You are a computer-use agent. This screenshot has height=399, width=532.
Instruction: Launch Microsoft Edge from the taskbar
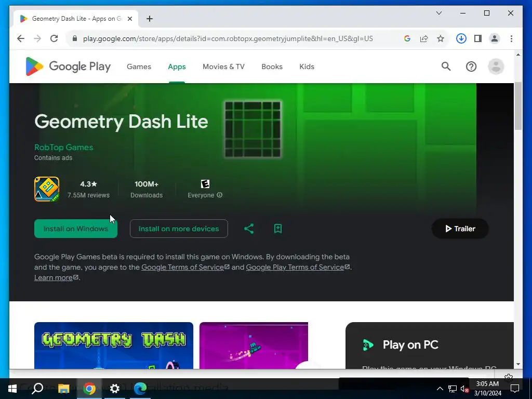(140, 389)
